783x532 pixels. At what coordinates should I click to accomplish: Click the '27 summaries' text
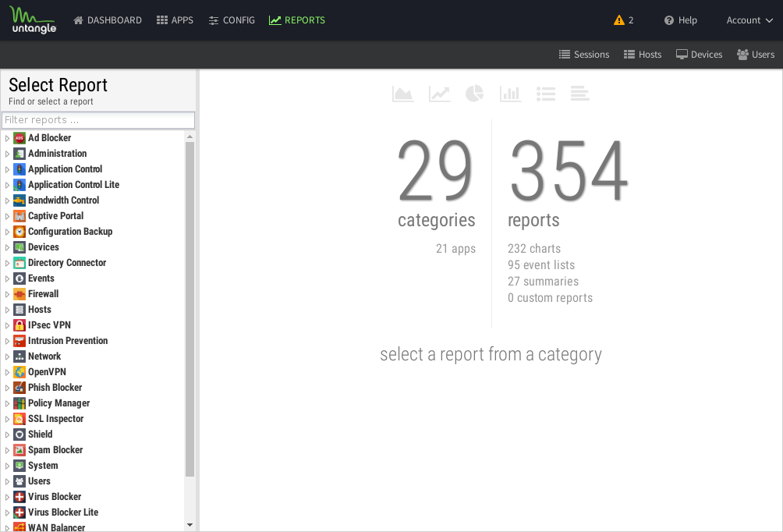[x=544, y=282]
